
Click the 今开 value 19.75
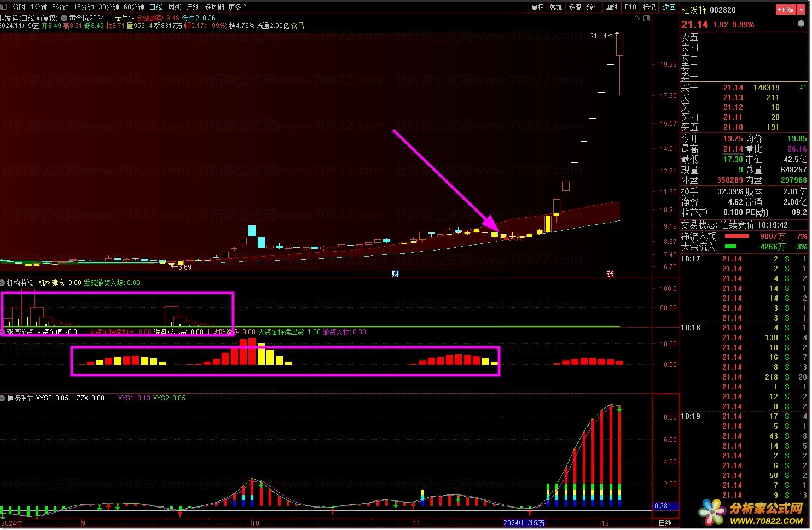tap(733, 138)
